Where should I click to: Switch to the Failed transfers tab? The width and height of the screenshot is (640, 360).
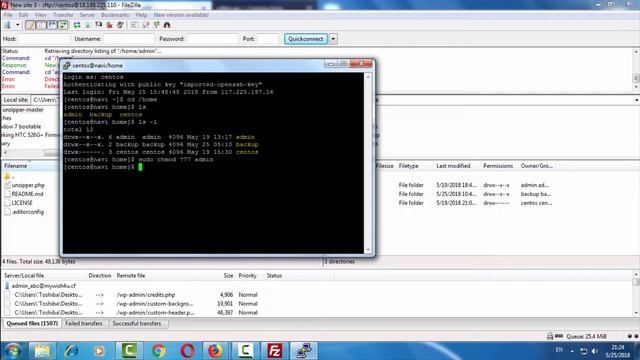click(84, 323)
